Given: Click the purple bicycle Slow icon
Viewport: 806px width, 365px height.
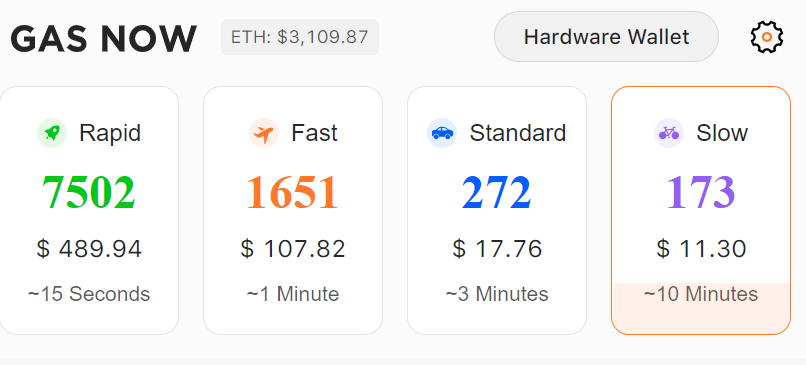Looking at the screenshot, I should coord(669,133).
